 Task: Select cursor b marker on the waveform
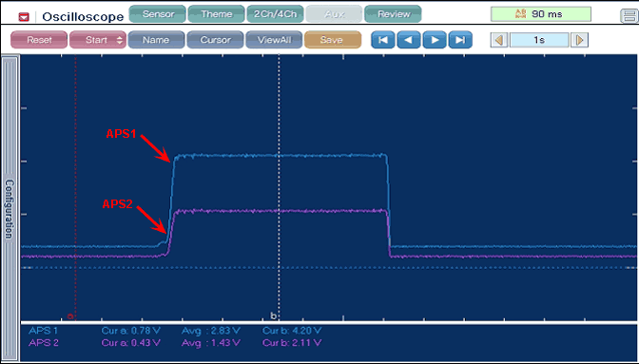point(274,316)
